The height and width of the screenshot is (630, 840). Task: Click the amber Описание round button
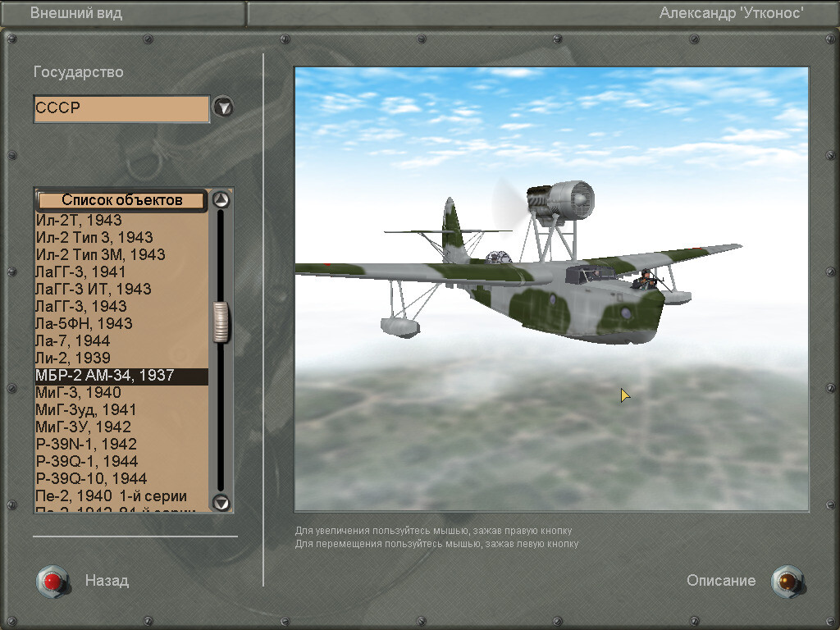[x=787, y=582]
